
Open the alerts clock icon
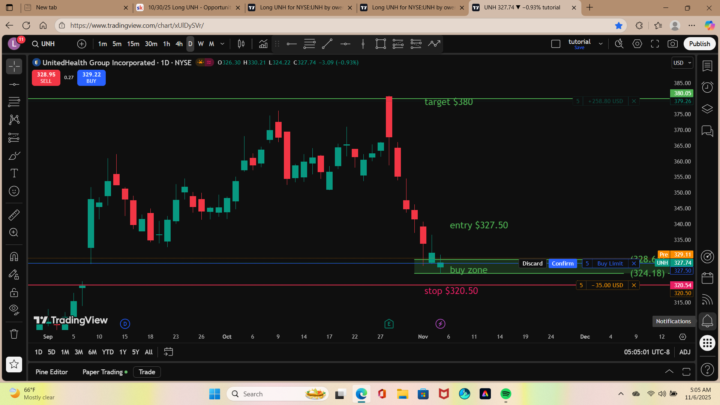tap(707, 87)
